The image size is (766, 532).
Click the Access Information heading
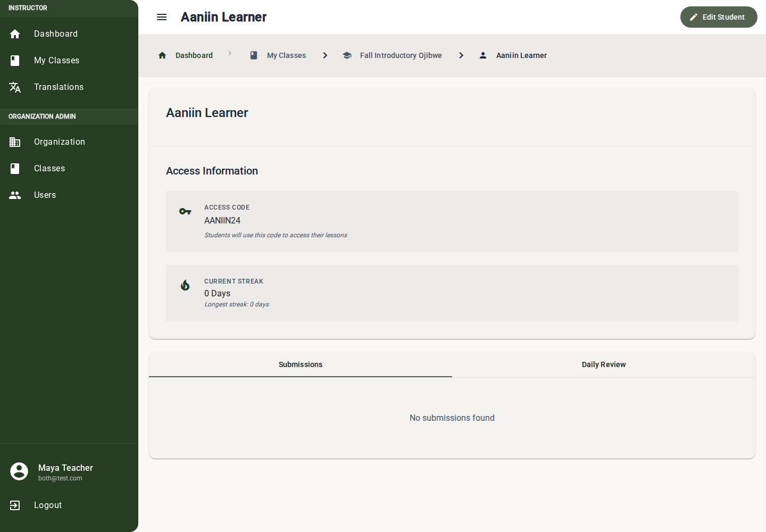tap(212, 171)
